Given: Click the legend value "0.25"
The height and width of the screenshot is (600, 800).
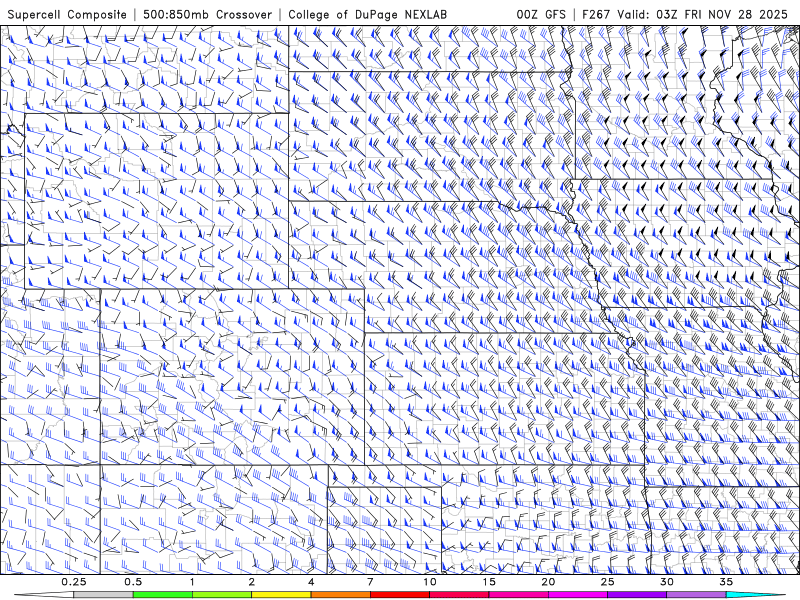Looking at the screenshot, I should pyautogui.click(x=74, y=582).
